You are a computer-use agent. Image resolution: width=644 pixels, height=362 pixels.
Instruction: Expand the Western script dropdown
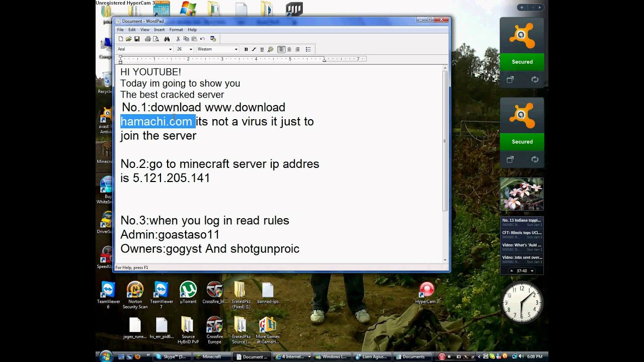coord(236,49)
